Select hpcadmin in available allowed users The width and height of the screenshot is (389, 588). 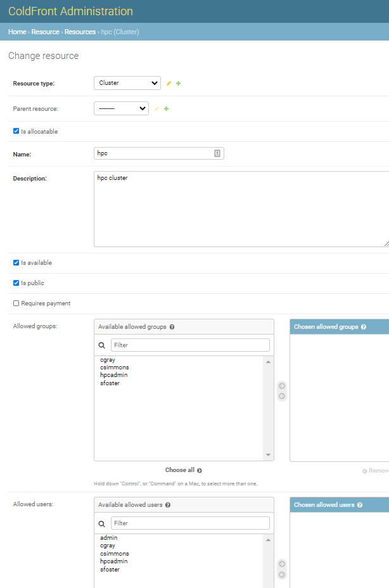point(113,561)
